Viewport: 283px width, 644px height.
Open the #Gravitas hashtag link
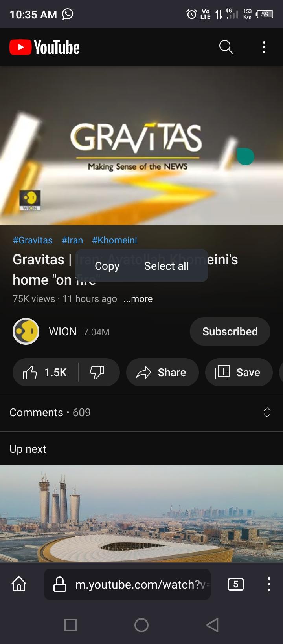tap(33, 240)
